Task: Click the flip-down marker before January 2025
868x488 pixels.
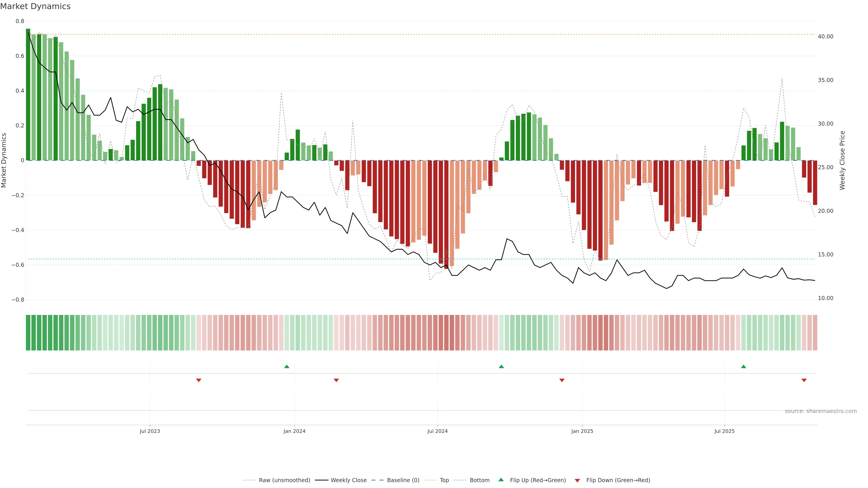Action: (x=562, y=380)
